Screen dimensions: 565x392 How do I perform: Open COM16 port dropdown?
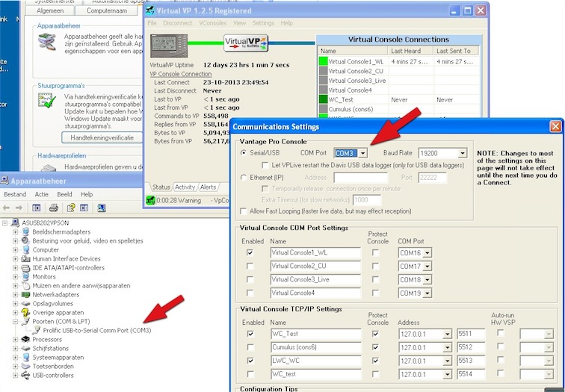tap(427, 253)
